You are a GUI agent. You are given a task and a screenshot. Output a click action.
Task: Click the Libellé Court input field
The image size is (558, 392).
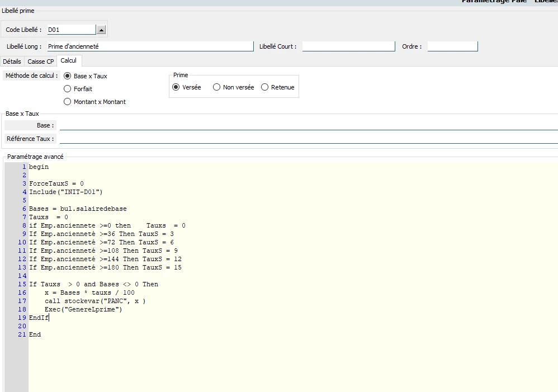[348, 46]
